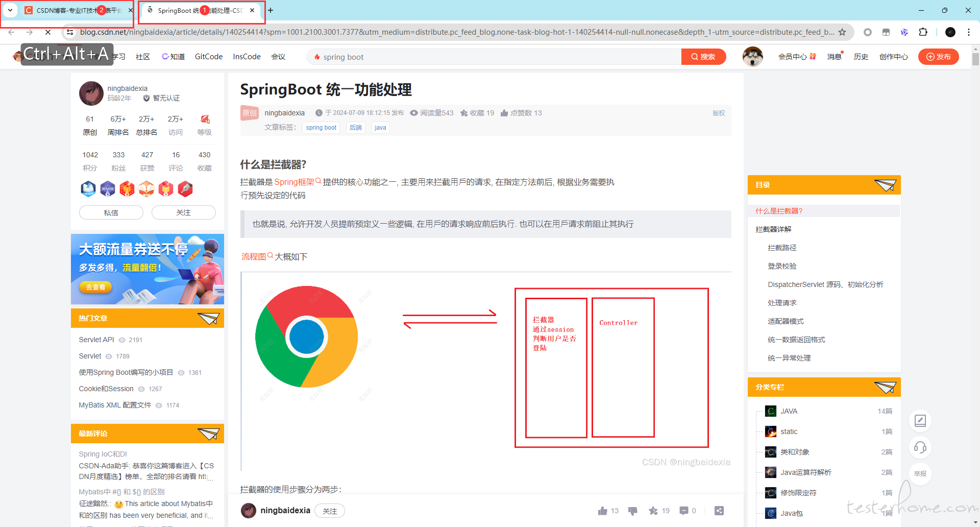Open the Java运算符解析 category column
Viewport: 980px width, 527px height.
(805, 472)
